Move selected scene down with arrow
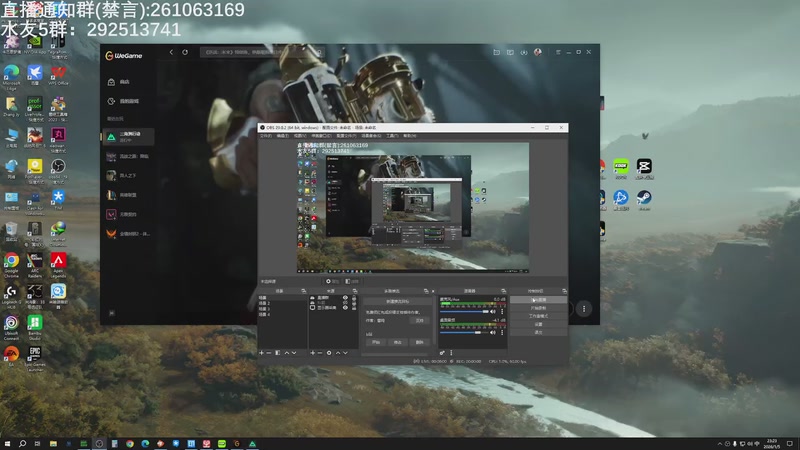Screen dimensions: 800x450 (294, 353)
